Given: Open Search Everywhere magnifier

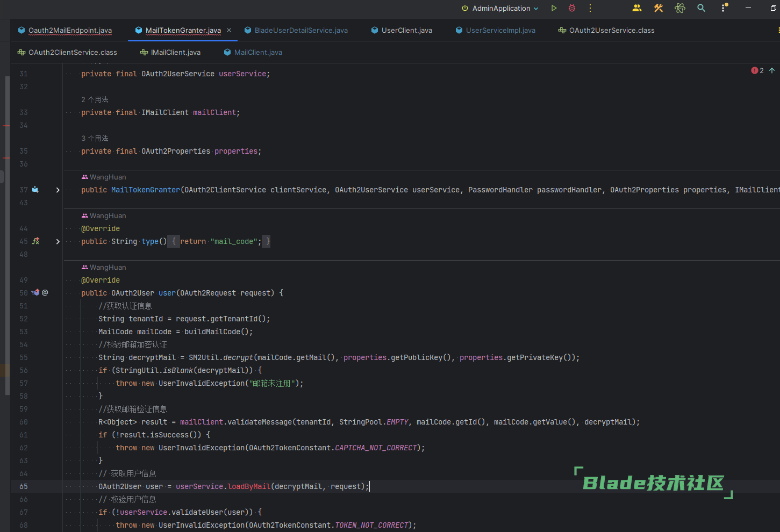Looking at the screenshot, I should click(x=702, y=8).
